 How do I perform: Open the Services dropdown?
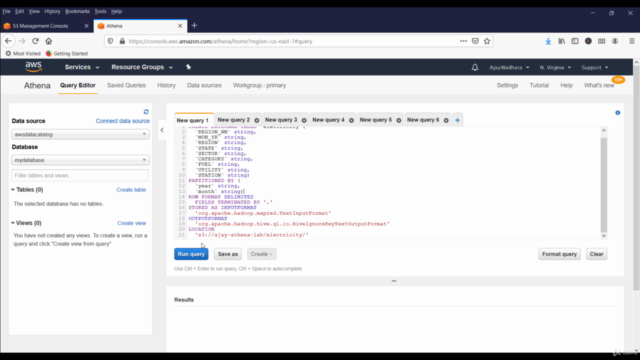(82, 67)
